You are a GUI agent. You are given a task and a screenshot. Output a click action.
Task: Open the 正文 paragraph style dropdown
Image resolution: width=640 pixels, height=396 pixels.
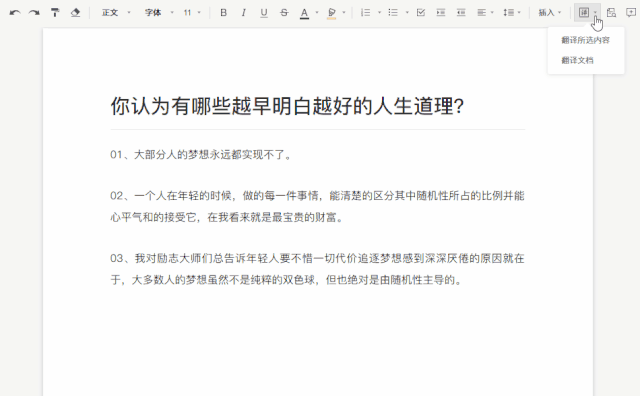(x=116, y=13)
